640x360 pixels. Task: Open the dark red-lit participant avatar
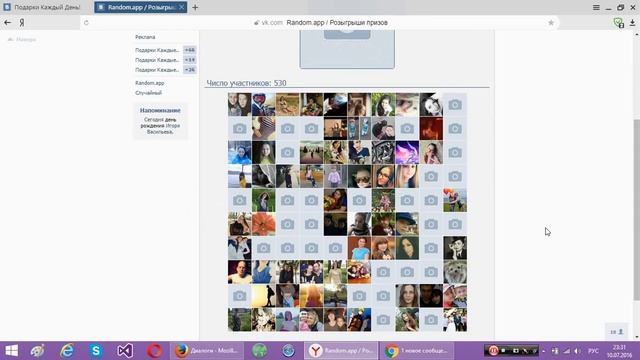tap(431, 129)
